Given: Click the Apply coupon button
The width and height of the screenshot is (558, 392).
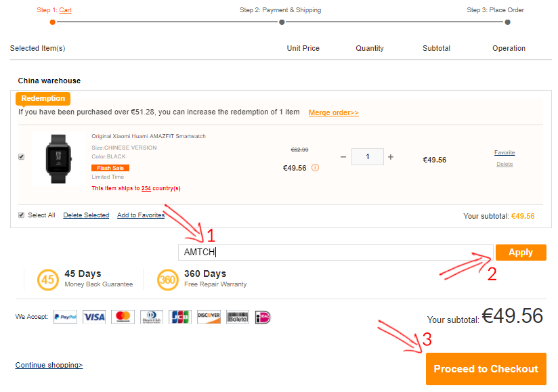Looking at the screenshot, I should (x=521, y=253).
